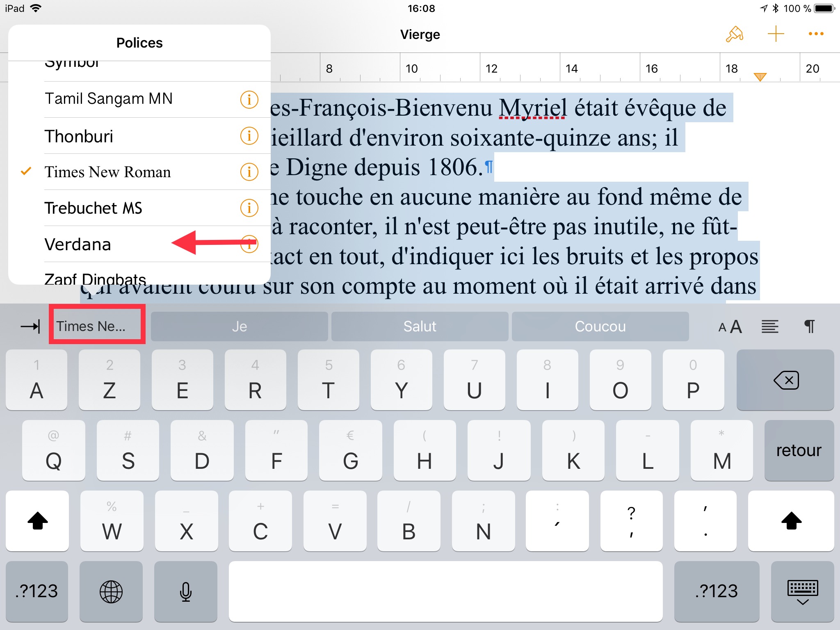Image resolution: width=840 pixels, height=630 pixels.
Task: Toggle the right shift key
Action: 791,521
